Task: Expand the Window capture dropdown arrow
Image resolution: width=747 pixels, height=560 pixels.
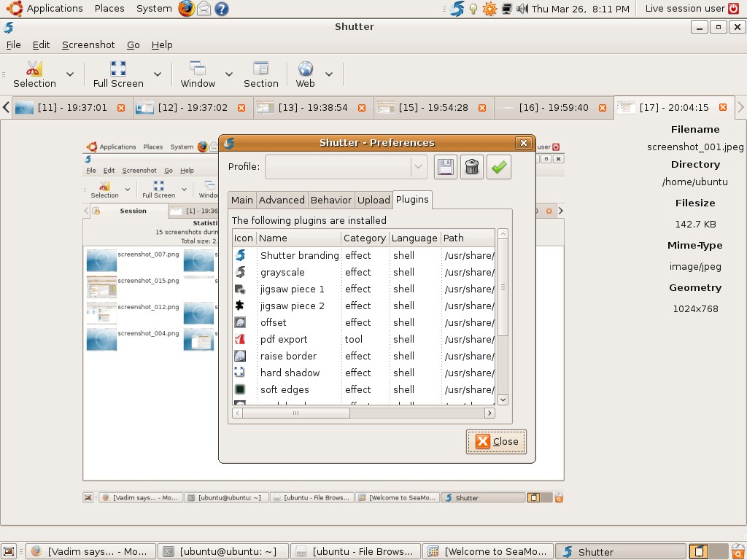Action: 228,74
